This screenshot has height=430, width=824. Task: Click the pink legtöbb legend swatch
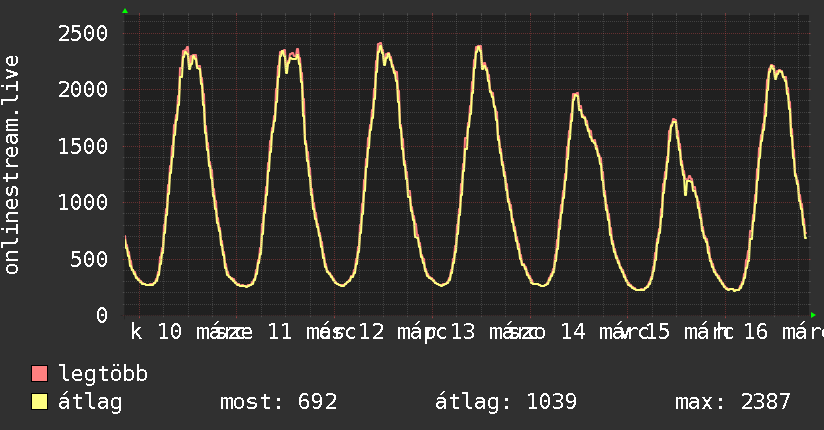pos(39,373)
